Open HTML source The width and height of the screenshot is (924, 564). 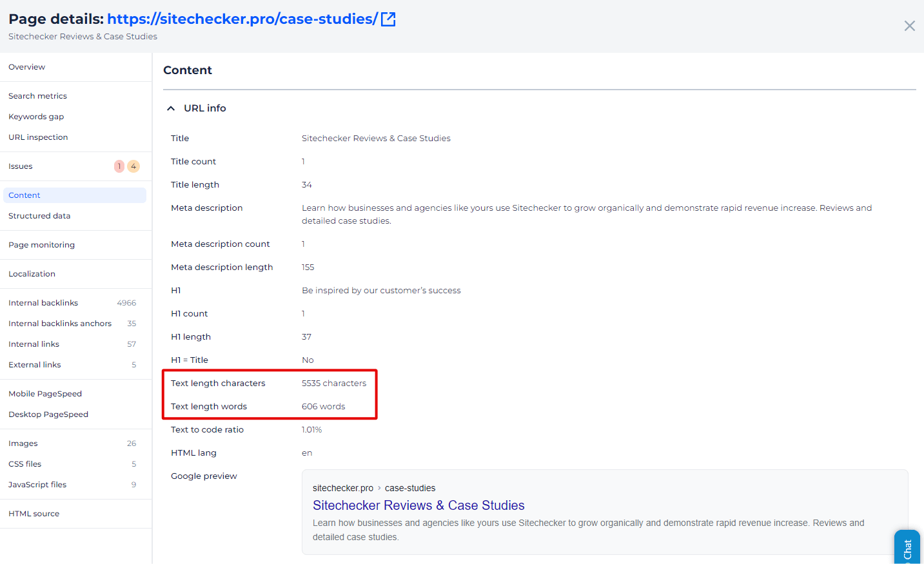(x=34, y=514)
